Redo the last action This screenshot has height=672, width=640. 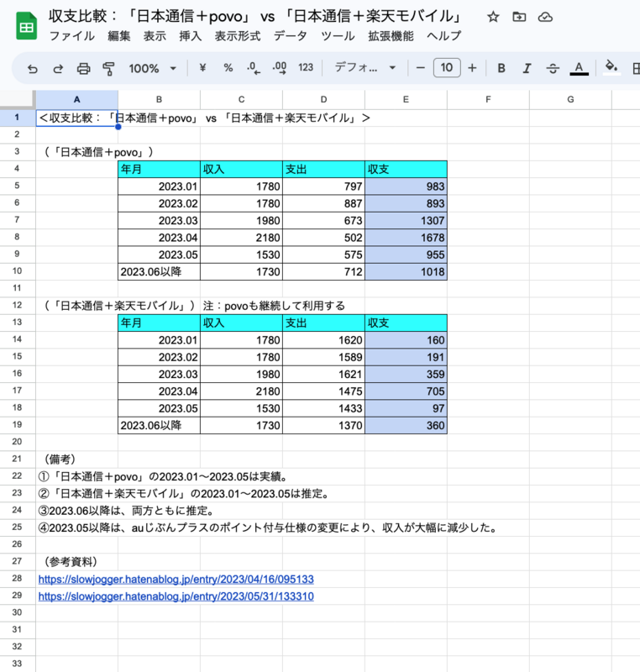58,69
